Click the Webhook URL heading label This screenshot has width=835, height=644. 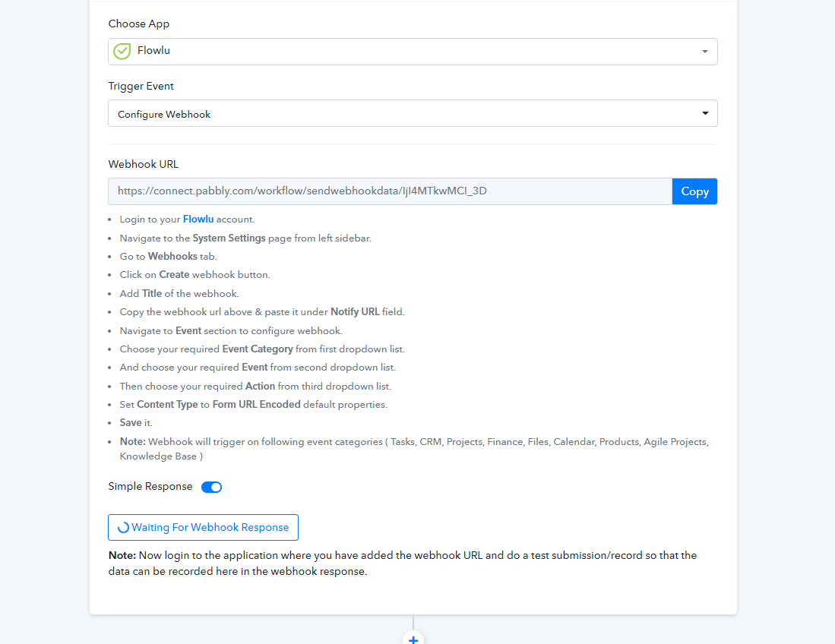(x=144, y=164)
